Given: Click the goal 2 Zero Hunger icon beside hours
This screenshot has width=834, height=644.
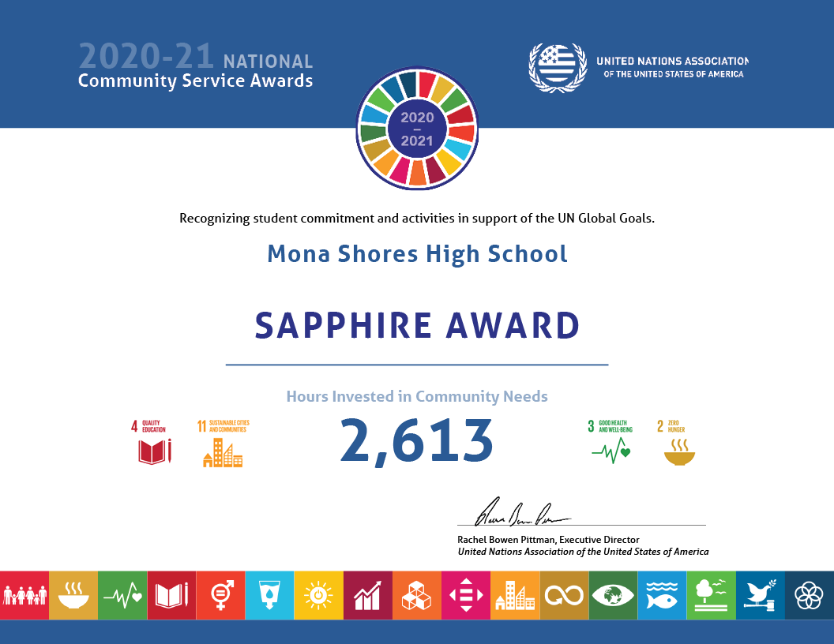Looking at the screenshot, I should (x=676, y=444).
